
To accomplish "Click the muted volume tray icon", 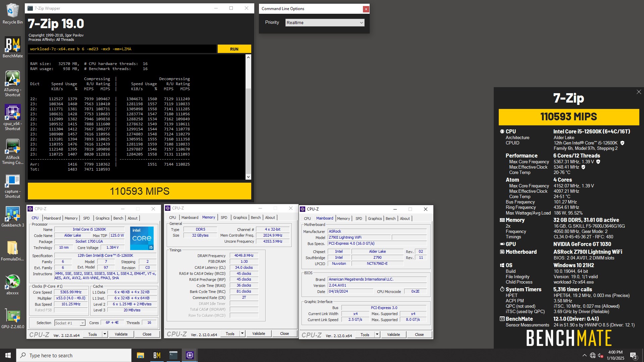I will 601,355.
